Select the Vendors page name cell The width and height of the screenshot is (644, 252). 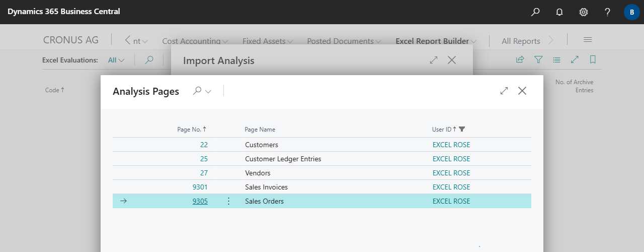pyautogui.click(x=258, y=173)
